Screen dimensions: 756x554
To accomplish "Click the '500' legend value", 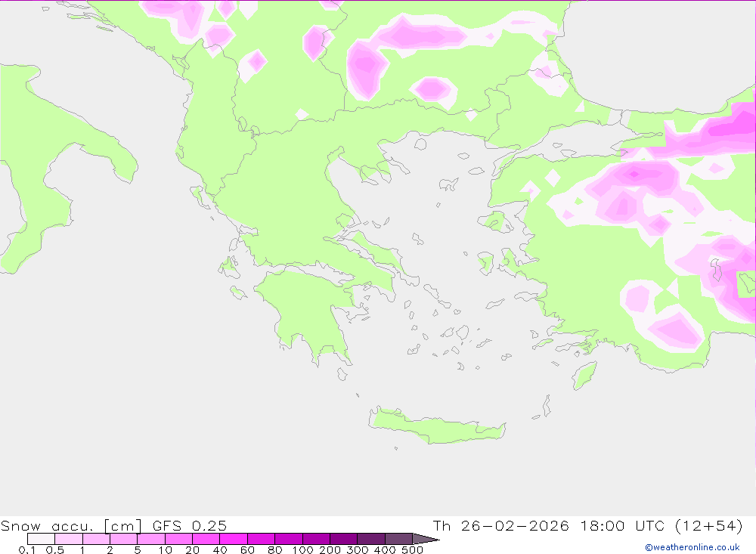I will [412, 549].
